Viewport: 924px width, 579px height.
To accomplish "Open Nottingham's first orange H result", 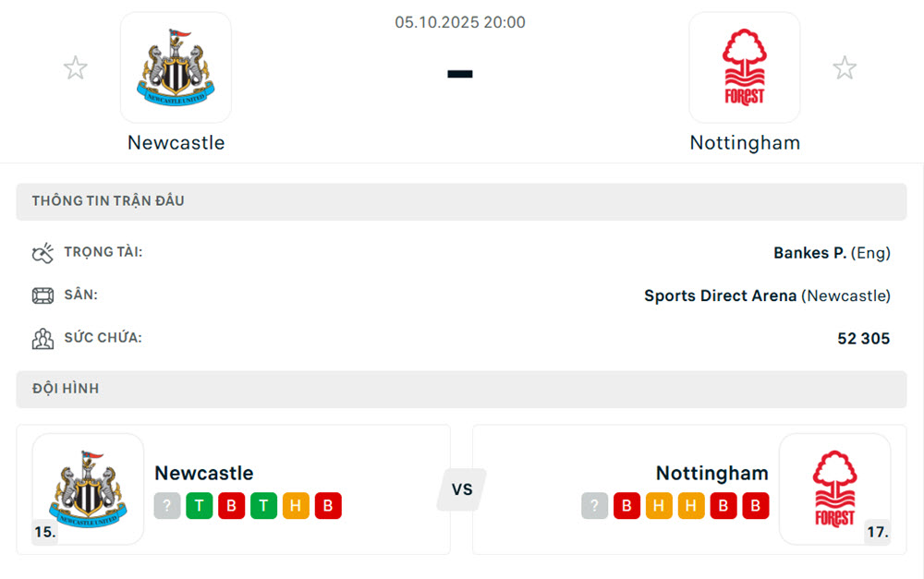I will tap(659, 506).
